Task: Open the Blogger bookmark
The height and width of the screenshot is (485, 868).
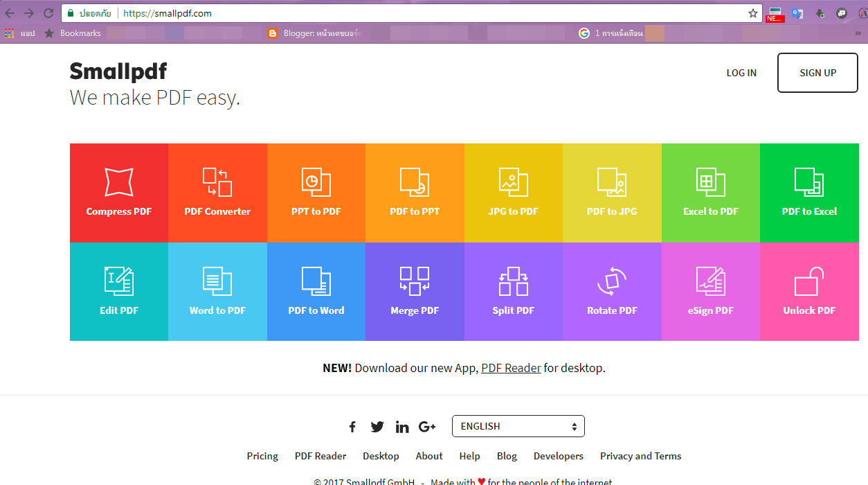Action: pos(314,33)
